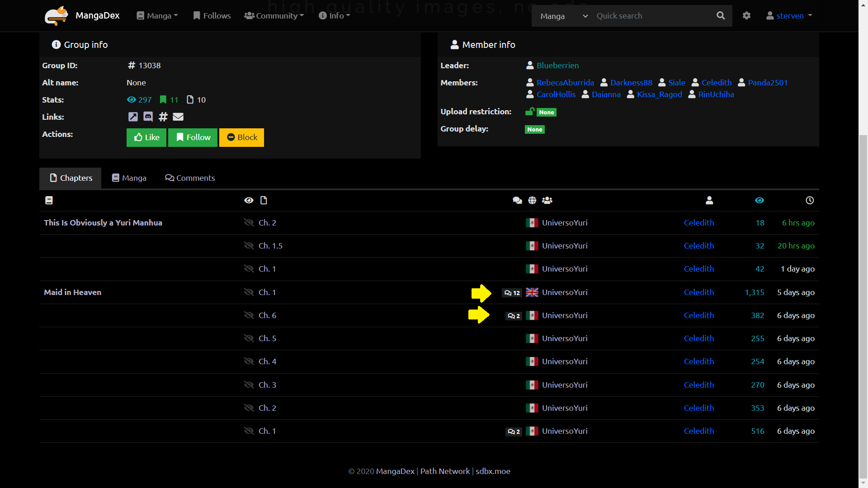The height and width of the screenshot is (488, 868).
Task: Click the group column header icon
Action: 547,200
